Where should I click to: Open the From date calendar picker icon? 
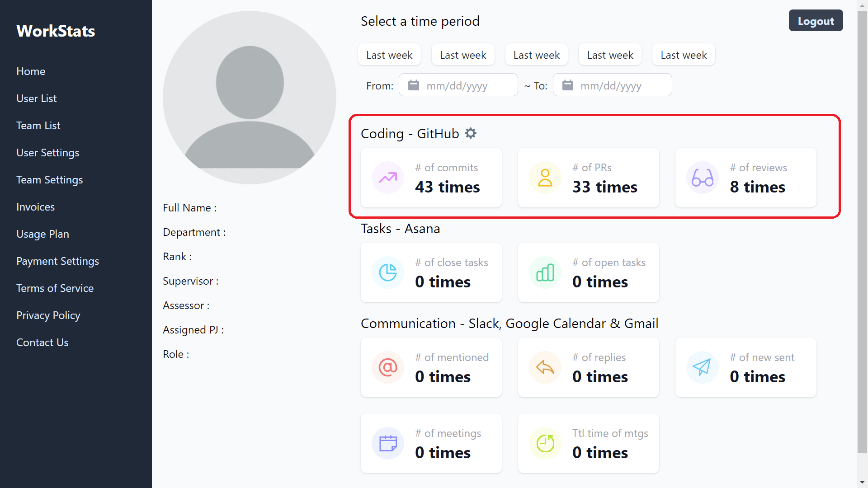[x=414, y=85]
